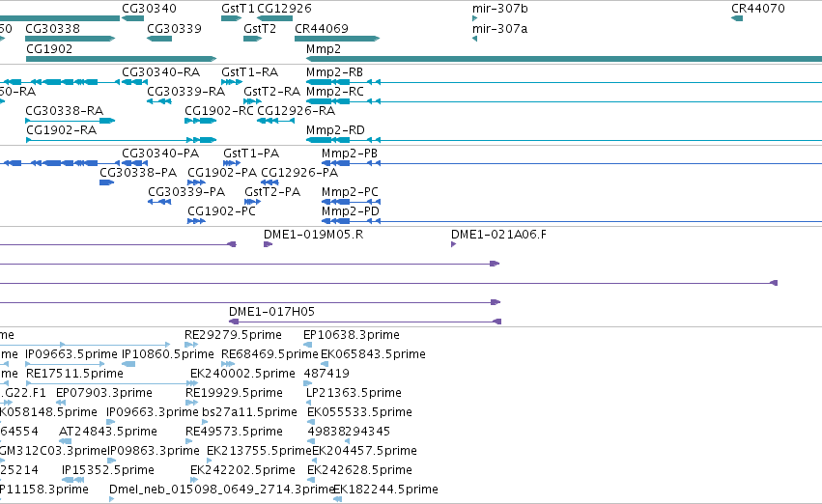Click EST EP07903.3prime label
This screenshot has width=822, height=504.
[103, 393]
